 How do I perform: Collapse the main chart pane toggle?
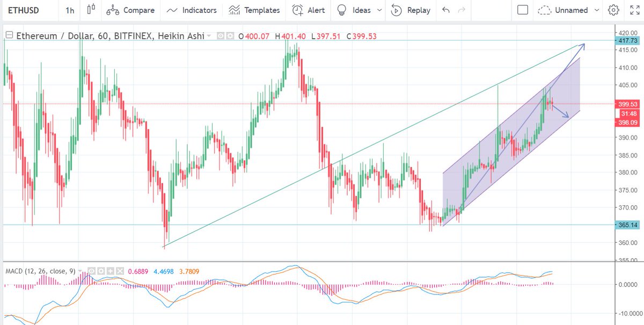pos(8,35)
